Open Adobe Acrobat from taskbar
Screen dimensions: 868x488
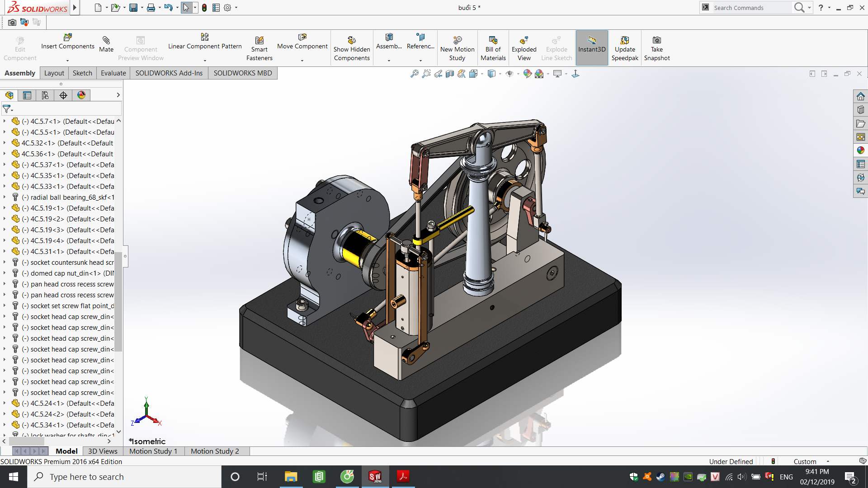click(x=403, y=477)
